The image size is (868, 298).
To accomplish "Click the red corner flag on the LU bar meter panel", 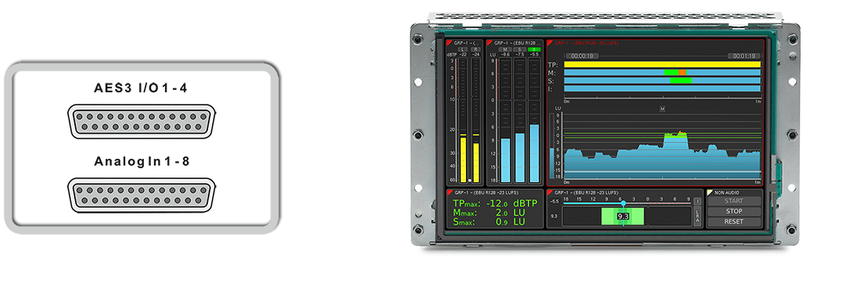I will 490,43.
